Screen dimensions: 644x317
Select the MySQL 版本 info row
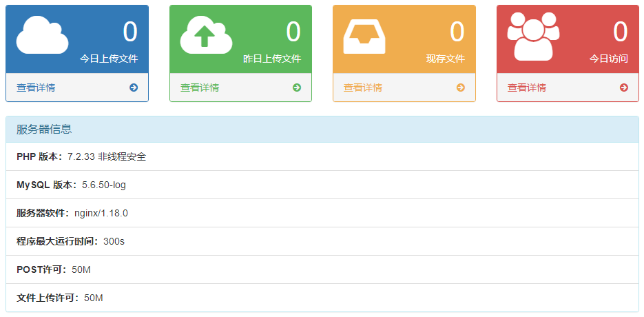pyautogui.click(x=322, y=185)
